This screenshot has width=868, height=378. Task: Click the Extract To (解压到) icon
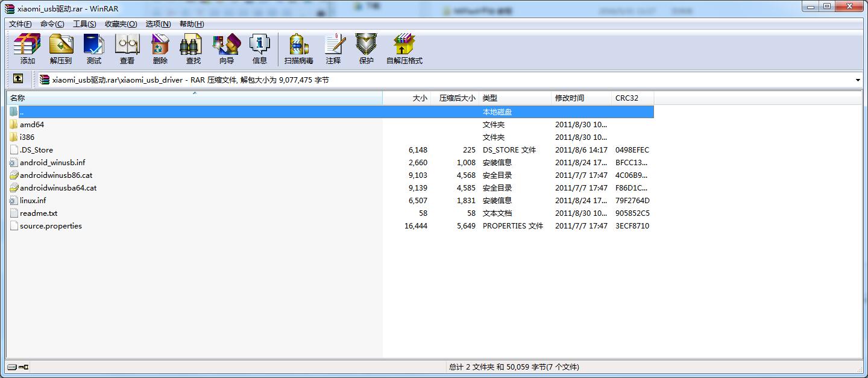[x=60, y=49]
